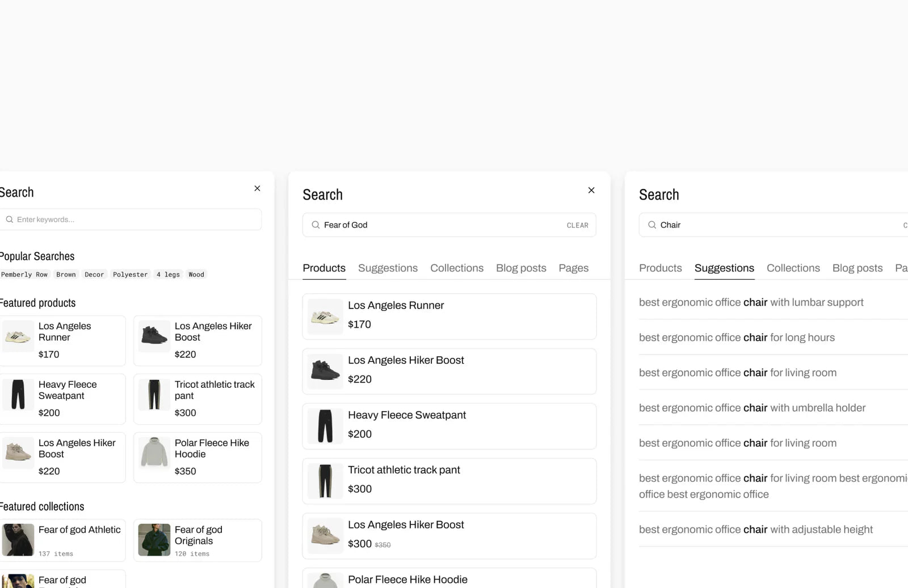The image size is (908, 588).
Task: Open Fear of god Originals collection
Action: coord(197,540)
